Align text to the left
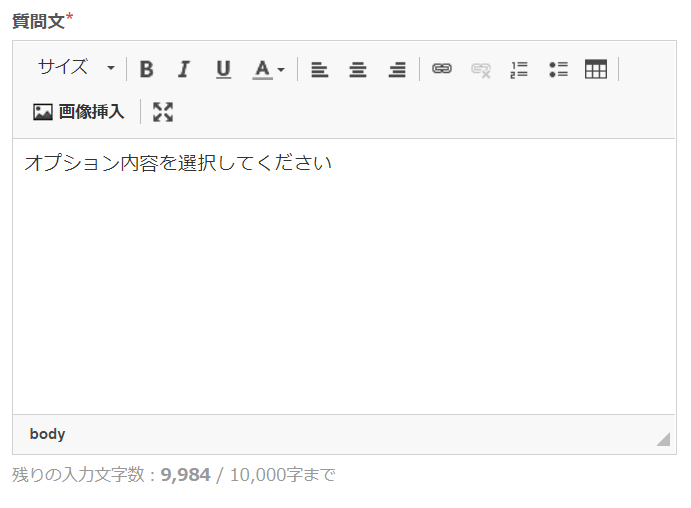The height and width of the screenshot is (508, 691). click(319, 69)
